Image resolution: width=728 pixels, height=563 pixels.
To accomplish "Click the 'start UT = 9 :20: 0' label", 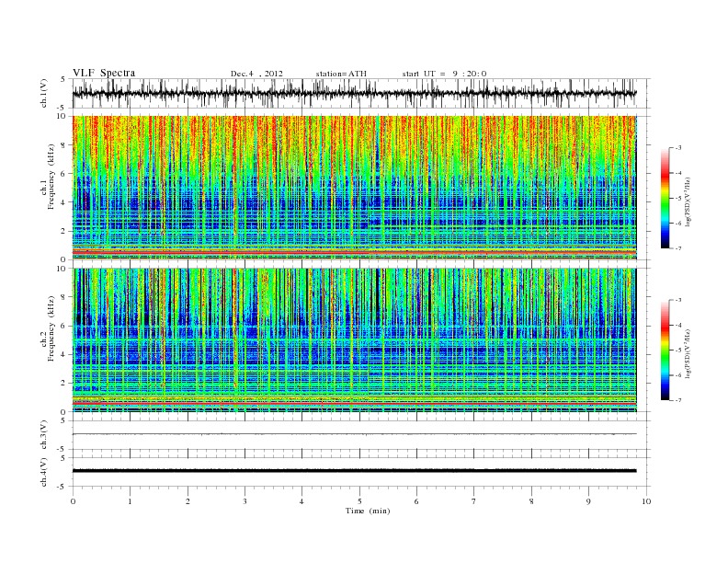I will (x=444, y=74).
